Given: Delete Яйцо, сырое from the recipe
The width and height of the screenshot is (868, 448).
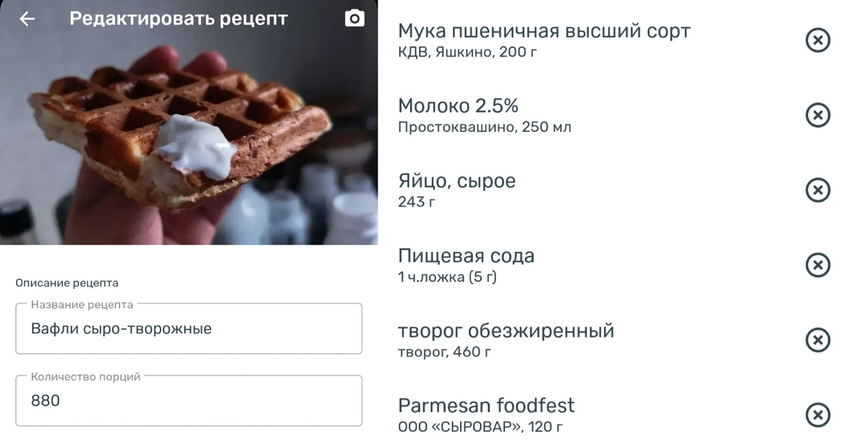Looking at the screenshot, I should pos(817,190).
